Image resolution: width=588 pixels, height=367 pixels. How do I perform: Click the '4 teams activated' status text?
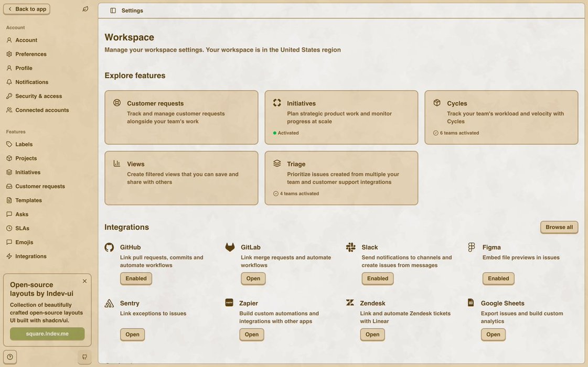click(300, 194)
